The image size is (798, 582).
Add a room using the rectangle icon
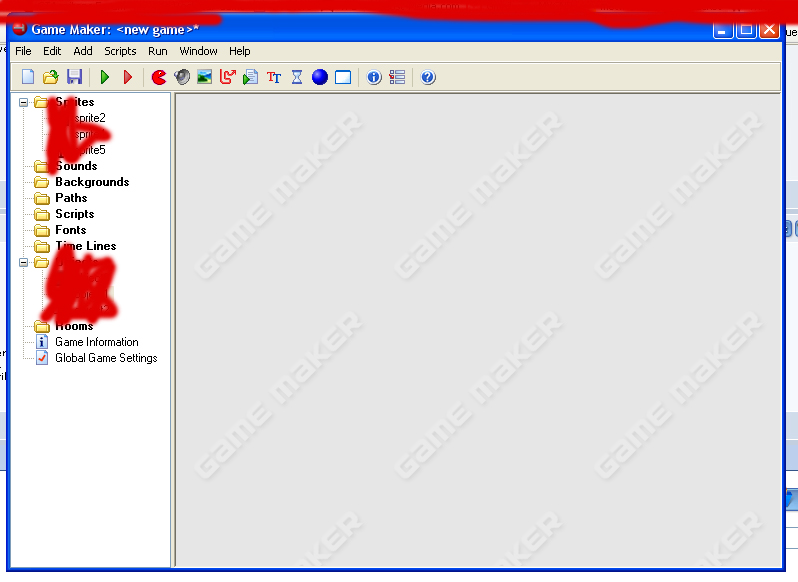pos(343,77)
